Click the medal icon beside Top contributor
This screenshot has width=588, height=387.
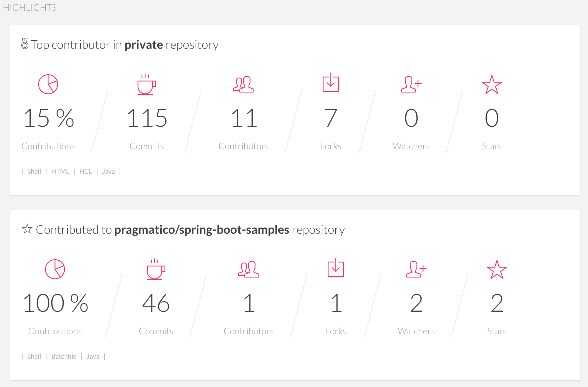(25, 45)
